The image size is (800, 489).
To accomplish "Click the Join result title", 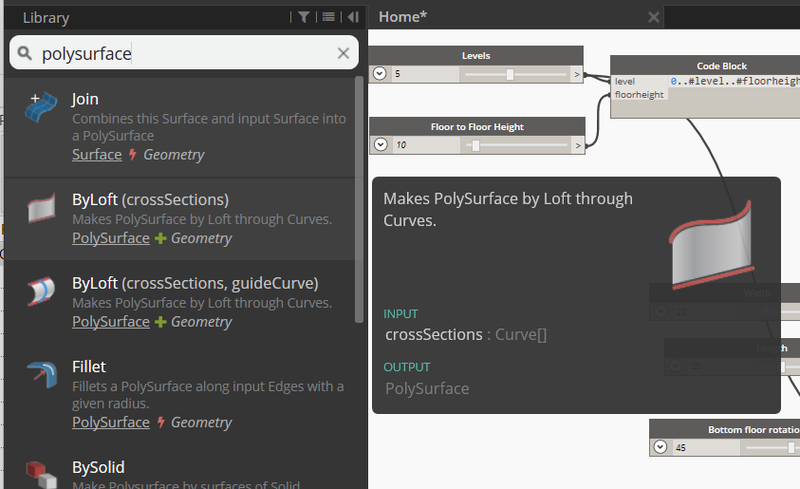I will (85, 99).
